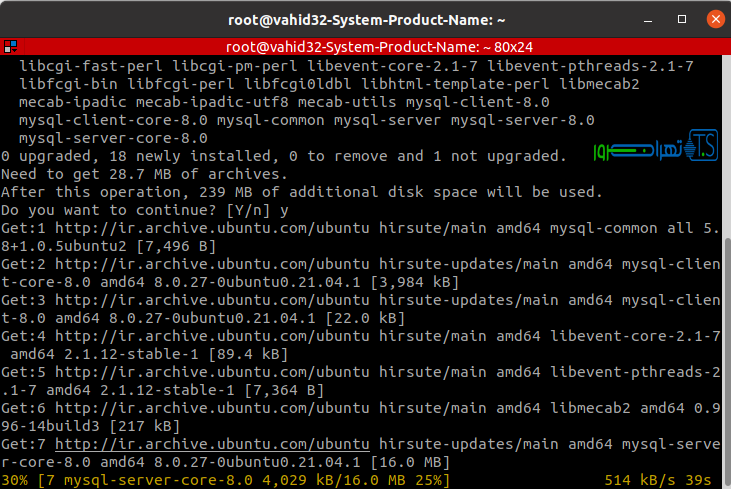731x489 pixels.
Task: Click the 514 kB/s download speed text
Action: (x=645, y=481)
